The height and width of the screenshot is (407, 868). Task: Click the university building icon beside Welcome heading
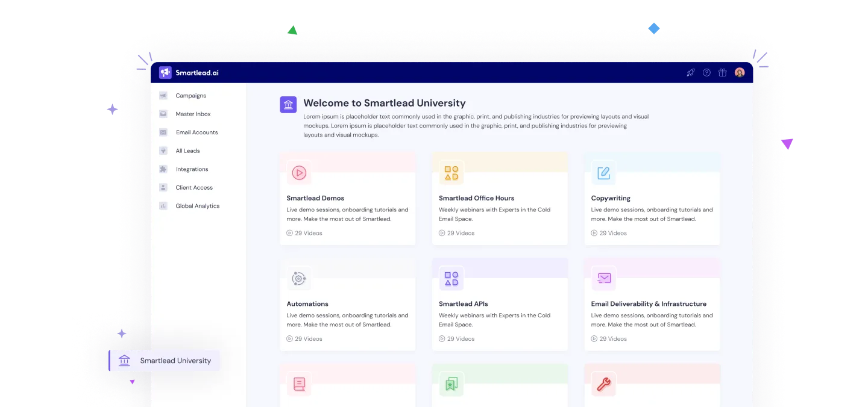pos(288,105)
